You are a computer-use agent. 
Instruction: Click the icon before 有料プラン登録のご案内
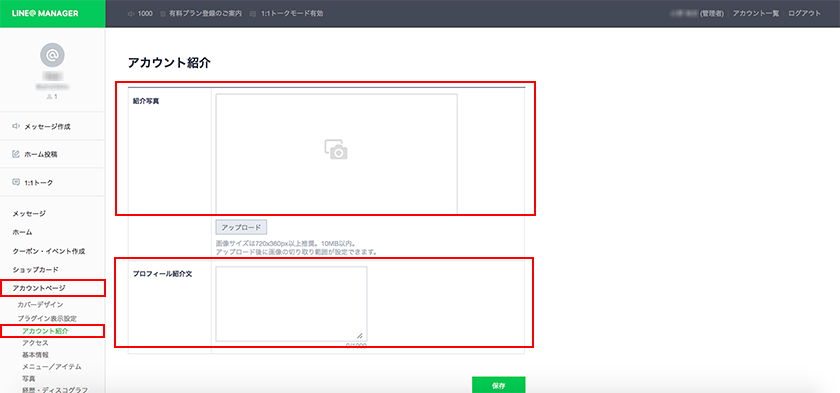coord(163,14)
